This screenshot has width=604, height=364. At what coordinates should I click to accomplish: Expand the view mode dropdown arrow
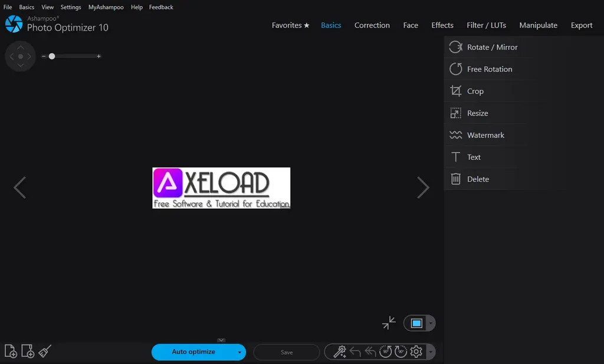click(x=431, y=323)
